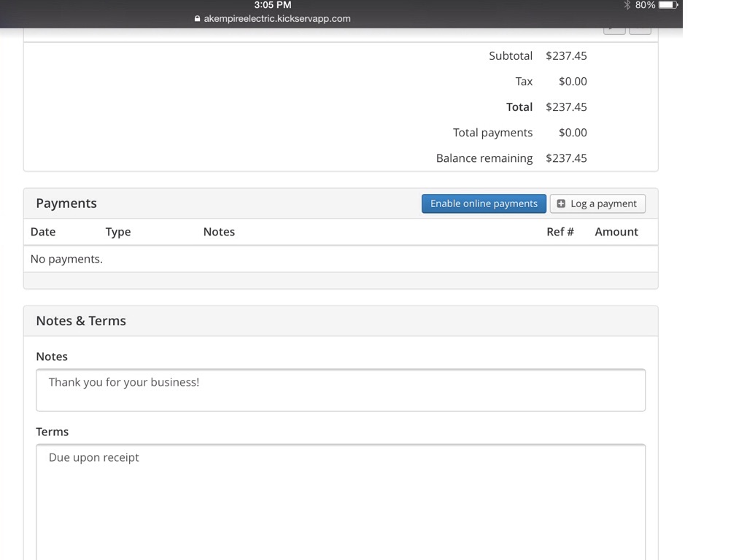The height and width of the screenshot is (560, 747).
Task: Tap the Bluetooth status icon
Action: pos(627,5)
